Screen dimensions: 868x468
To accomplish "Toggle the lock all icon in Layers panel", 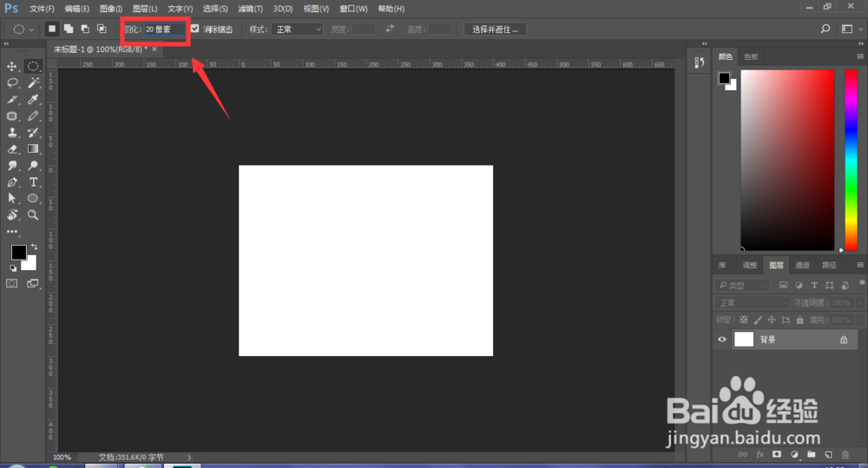I will (800, 320).
